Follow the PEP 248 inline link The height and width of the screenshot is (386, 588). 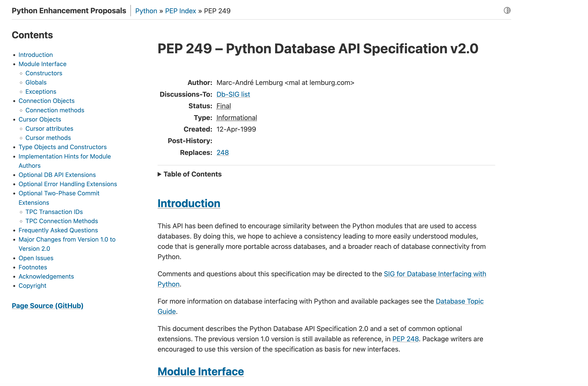coord(405,339)
